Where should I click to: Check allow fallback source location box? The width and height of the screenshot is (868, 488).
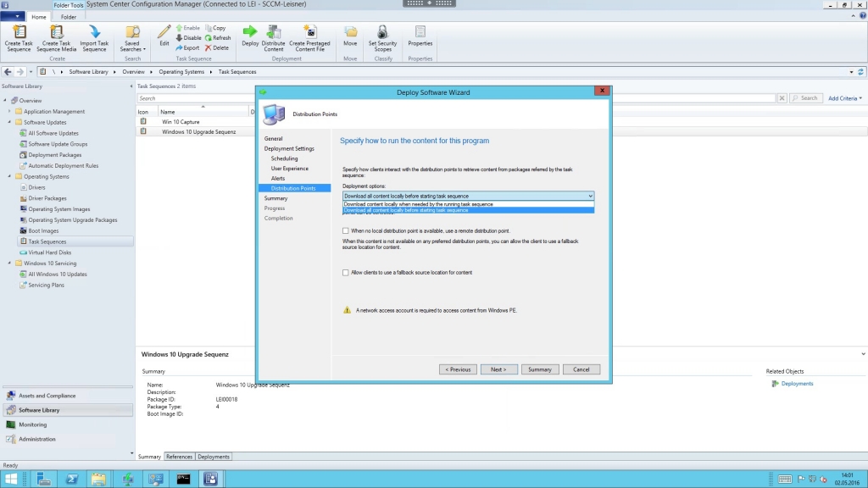(346, 272)
